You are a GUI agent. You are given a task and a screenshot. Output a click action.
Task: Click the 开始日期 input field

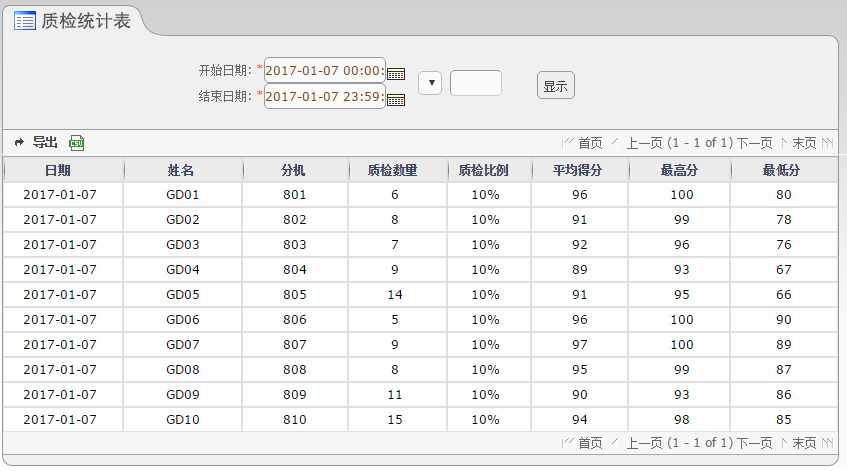[x=324, y=71]
